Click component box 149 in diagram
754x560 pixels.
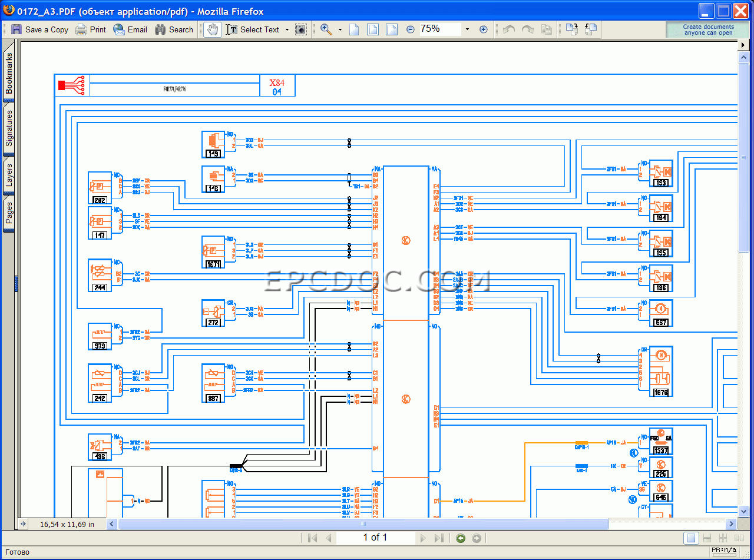click(x=213, y=144)
